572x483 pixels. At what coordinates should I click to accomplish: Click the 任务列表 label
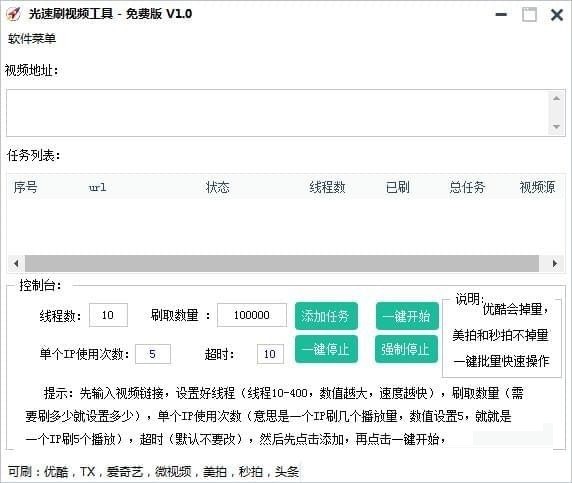point(34,156)
